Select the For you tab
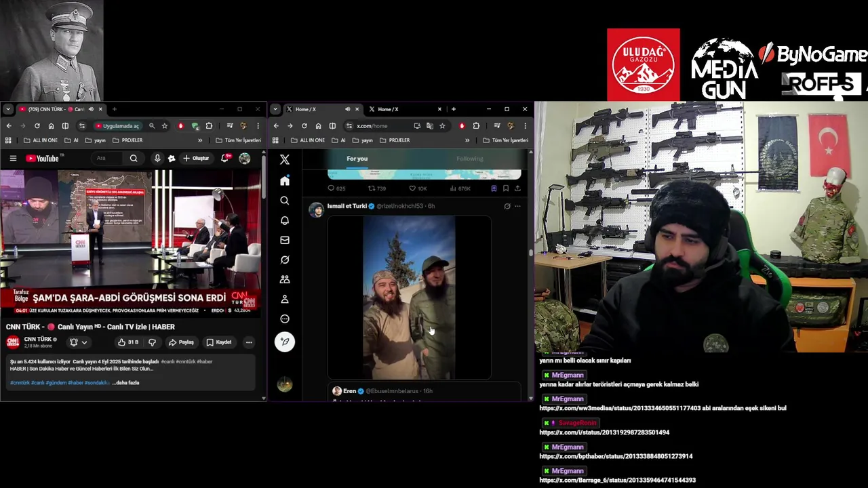The image size is (868, 488). (357, 159)
